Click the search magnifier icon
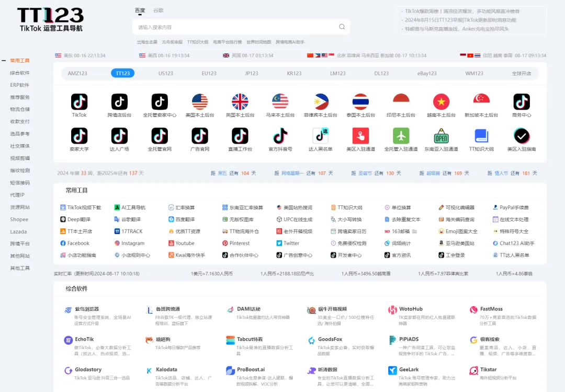 [x=342, y=27]
